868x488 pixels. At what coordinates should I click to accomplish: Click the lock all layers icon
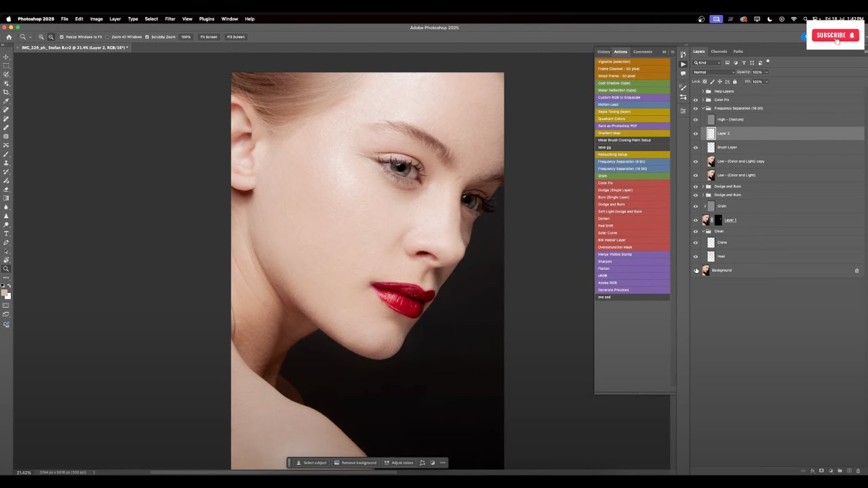(x=734, y=81)
